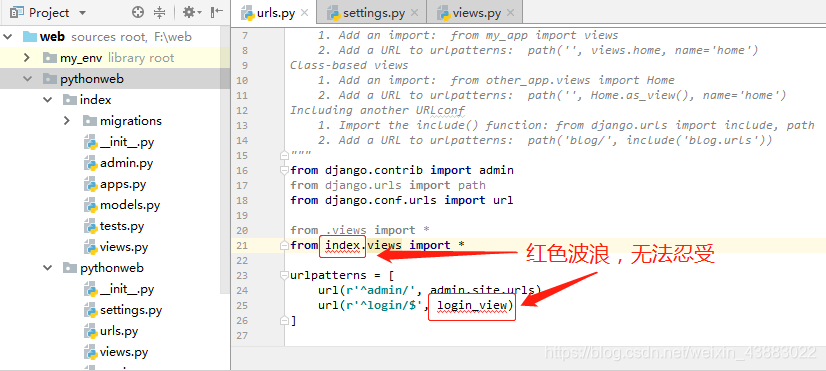
Task: Click the collapse all icon in Project toolbar
Action: click(x=160, y=12)
